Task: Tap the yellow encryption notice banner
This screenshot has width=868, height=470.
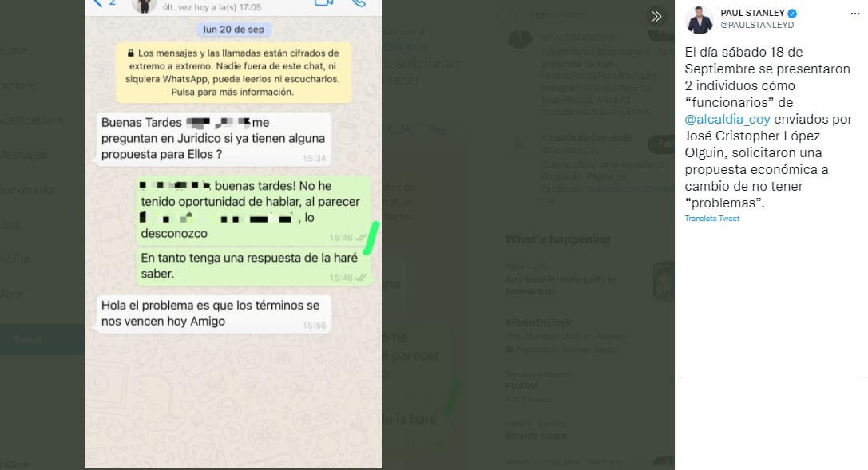Action: pos(233,73)
